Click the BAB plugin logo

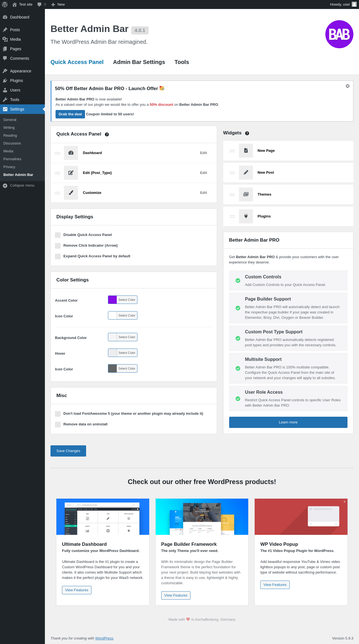point(339,34)
